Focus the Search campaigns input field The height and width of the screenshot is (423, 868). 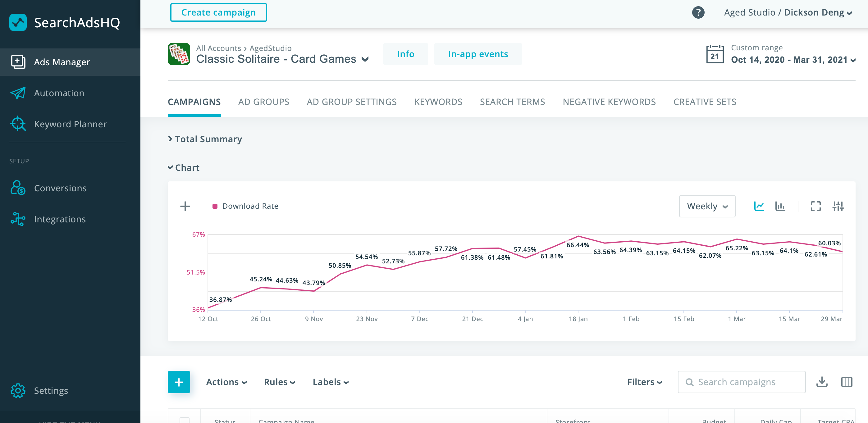click(x=741, y=382)
